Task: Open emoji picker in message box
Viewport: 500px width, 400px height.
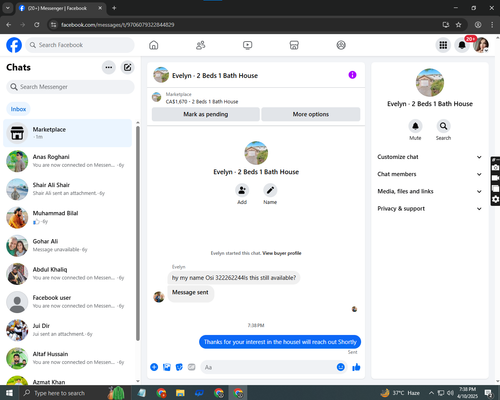Action: click(x=340, y=367)
